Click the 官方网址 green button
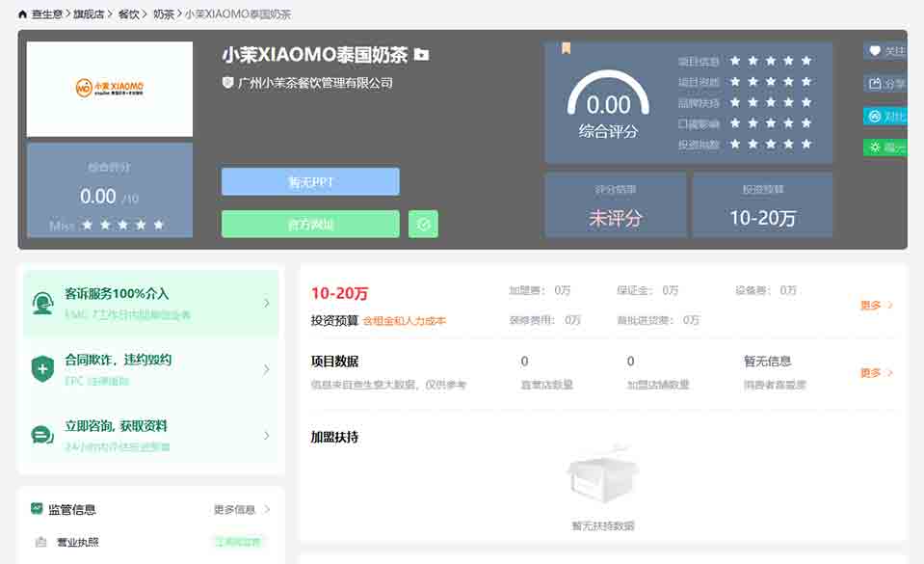 [310, 225]
